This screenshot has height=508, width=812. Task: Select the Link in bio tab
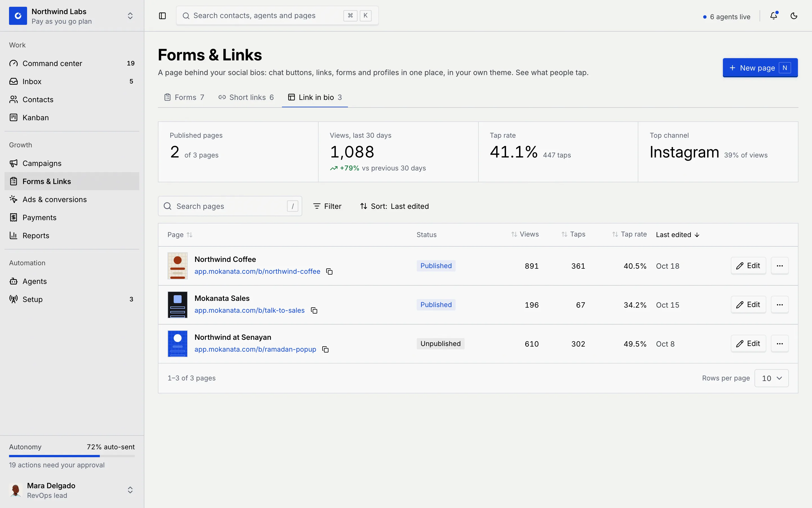pos(315,97)
